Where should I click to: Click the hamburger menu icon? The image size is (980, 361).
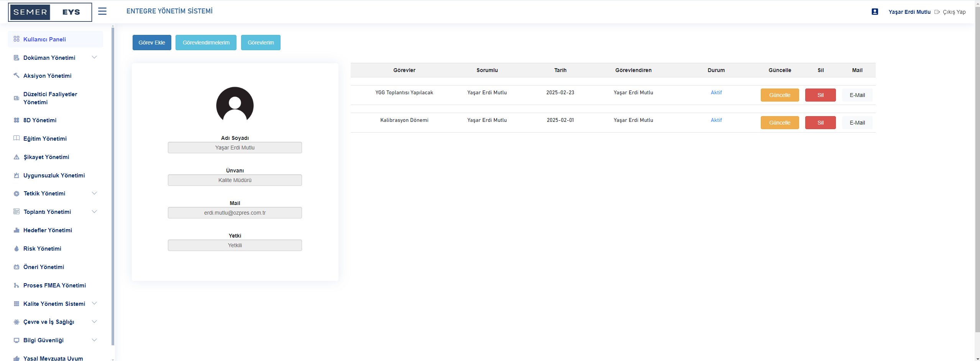[102, 11]
